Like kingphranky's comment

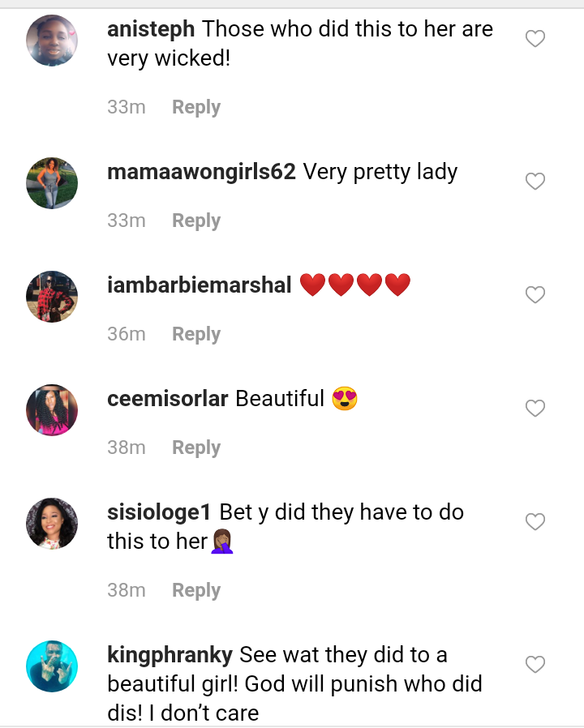(x=535, y=665)
